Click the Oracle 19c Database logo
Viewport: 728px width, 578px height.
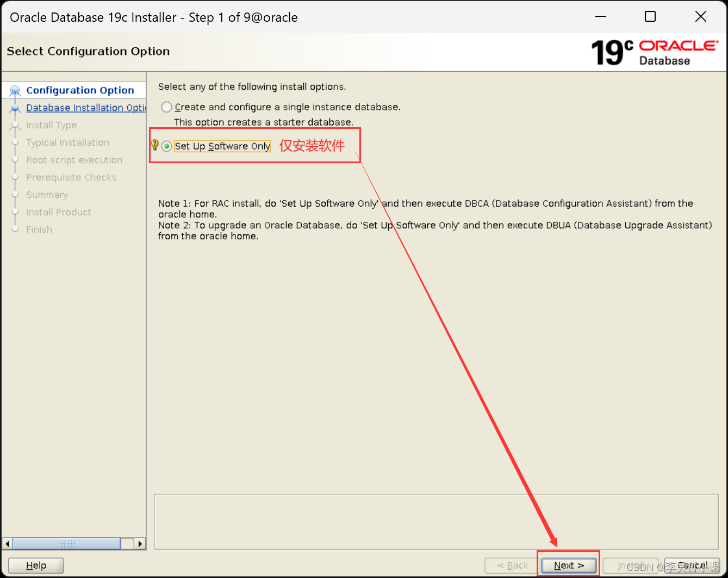[x=655, y=52]
